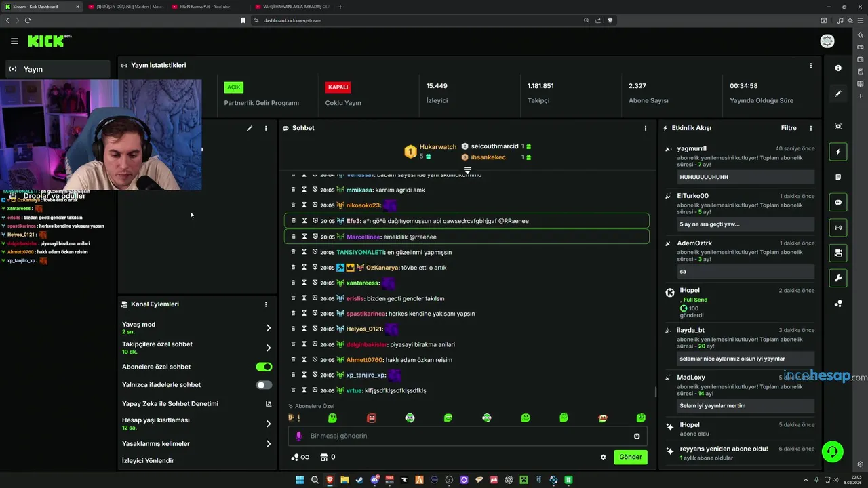The width and height of the screenshot is (868, 488).
Task: Click the wrench tools icon in the right sidebar
Action: pos(838,278)
